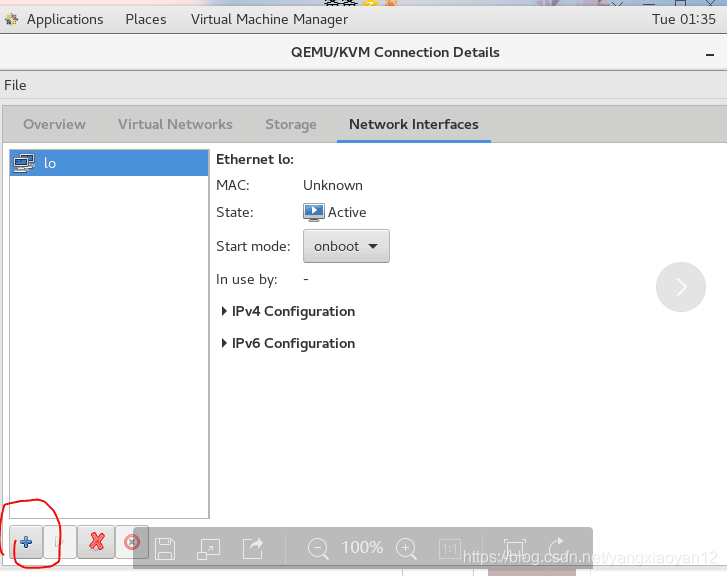This screenshot has width=727, height=576.
Task: Select the lo interface in the list
Action: (x=109, y=163)
